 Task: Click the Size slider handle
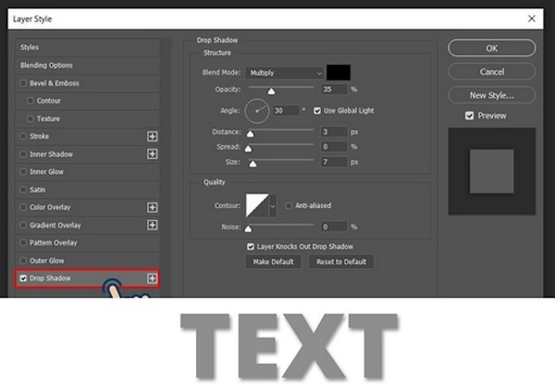(x=253, y=164)
